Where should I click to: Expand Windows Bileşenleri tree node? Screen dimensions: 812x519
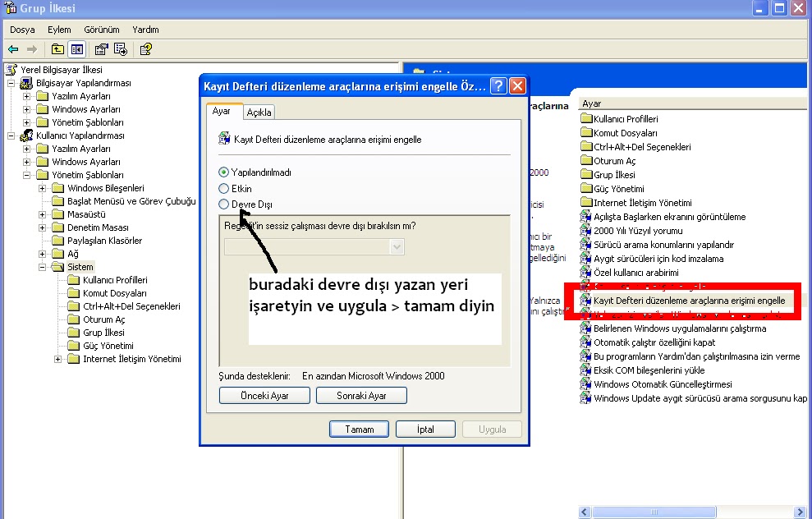pos(43,188)
